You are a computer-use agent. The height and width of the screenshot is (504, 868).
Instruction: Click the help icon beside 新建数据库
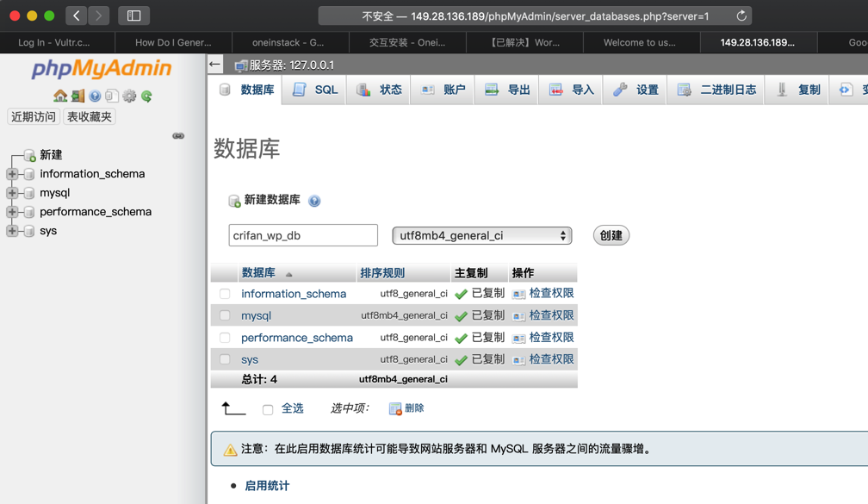point(314,201)
